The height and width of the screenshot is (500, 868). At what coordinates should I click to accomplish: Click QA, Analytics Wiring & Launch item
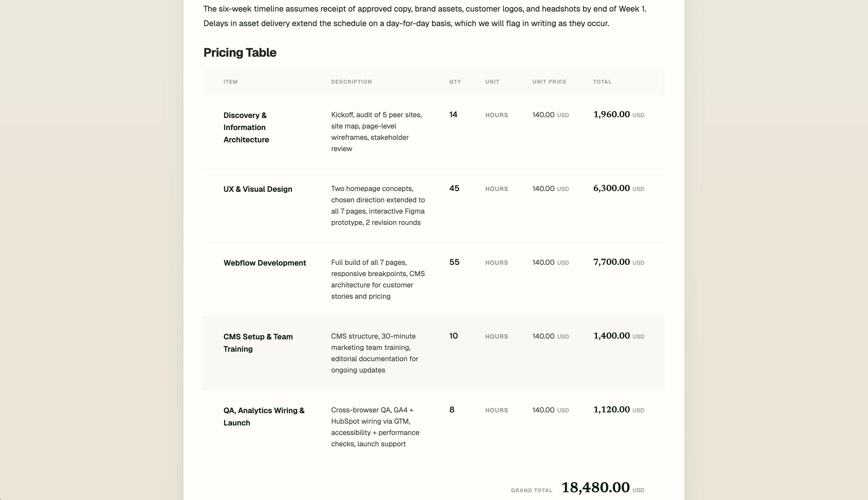264,417
